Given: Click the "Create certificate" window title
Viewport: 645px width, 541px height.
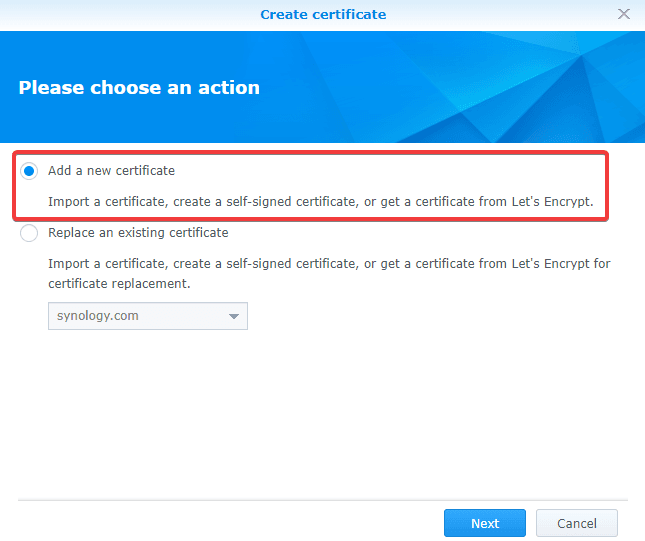Looking at the screenshot, I should pyautogui.click(x=323, y=14).
